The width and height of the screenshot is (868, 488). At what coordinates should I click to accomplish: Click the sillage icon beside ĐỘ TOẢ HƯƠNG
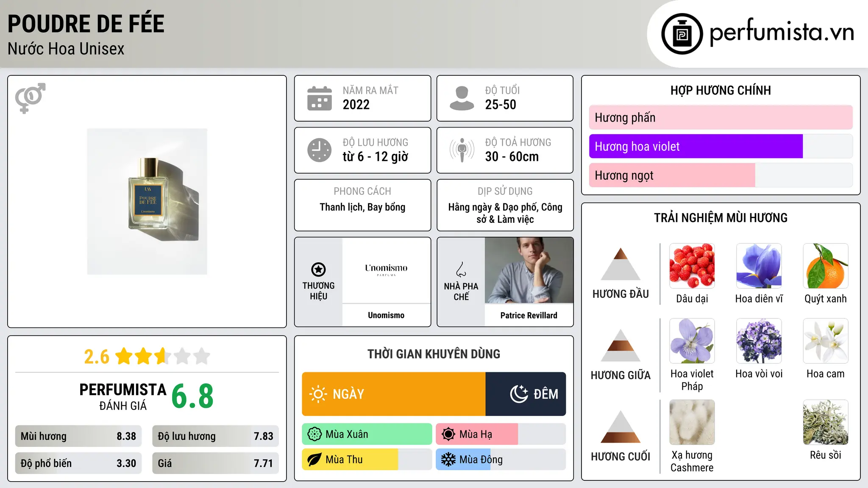coord(462,150)
